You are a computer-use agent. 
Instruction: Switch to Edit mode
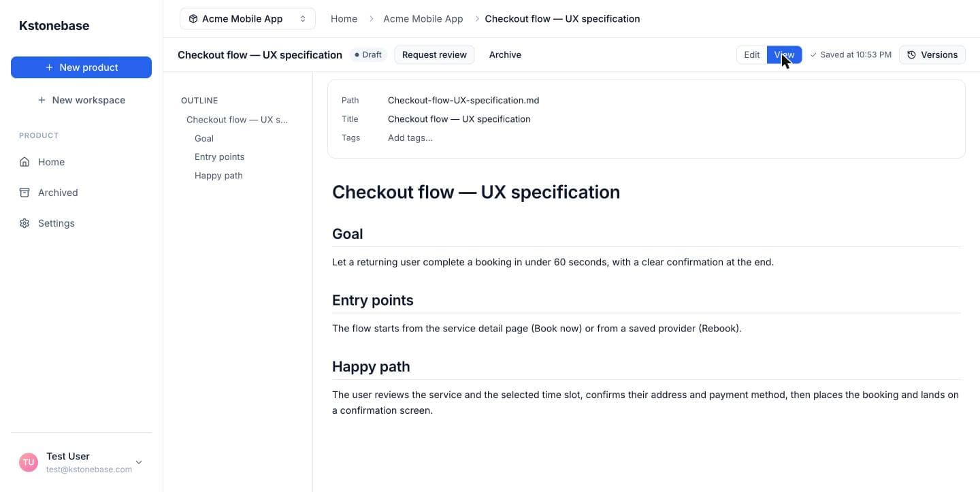(751, 55)
